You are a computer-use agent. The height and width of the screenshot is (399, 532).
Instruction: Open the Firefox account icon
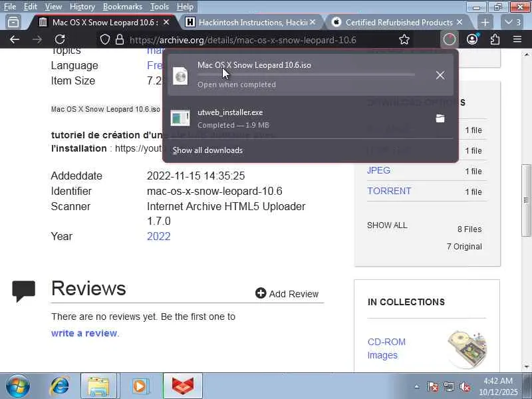click(472, 39)
